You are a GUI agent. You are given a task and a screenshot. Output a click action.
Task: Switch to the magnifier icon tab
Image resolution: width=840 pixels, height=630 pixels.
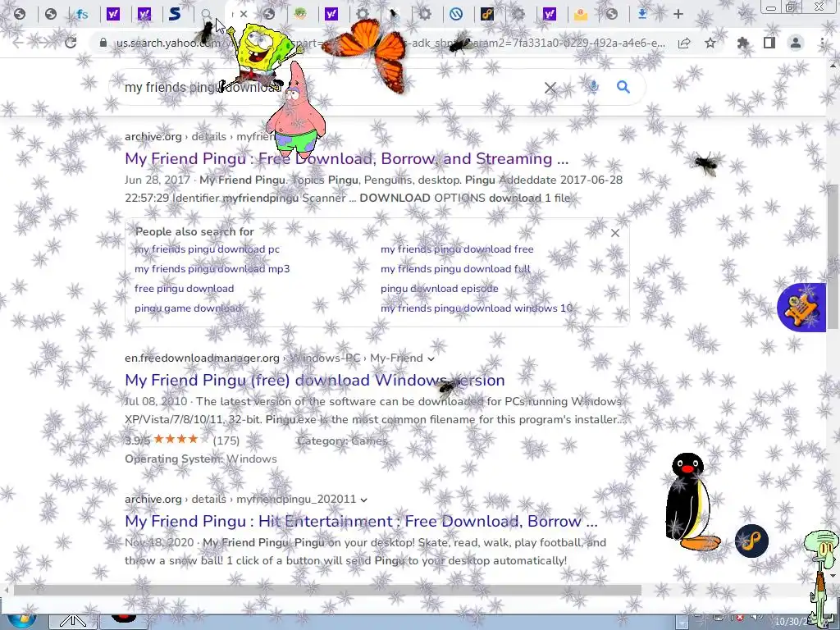206,14
